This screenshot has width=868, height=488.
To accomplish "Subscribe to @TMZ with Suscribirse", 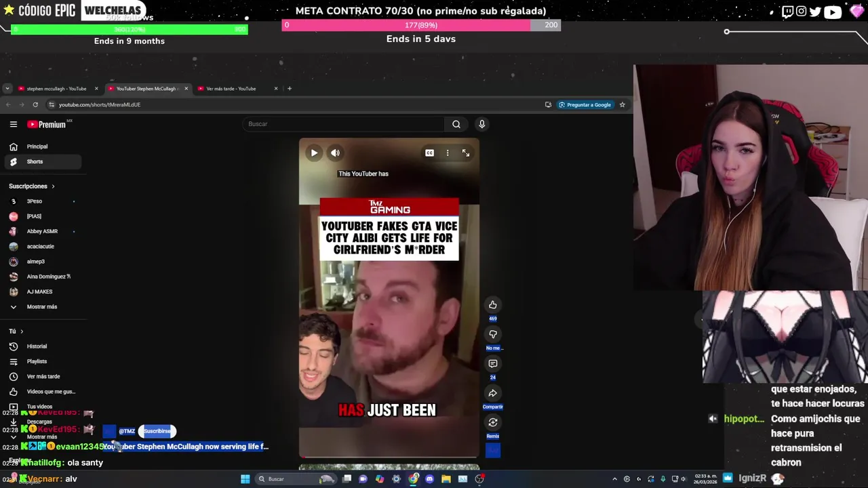I will (x=157, y=431).
